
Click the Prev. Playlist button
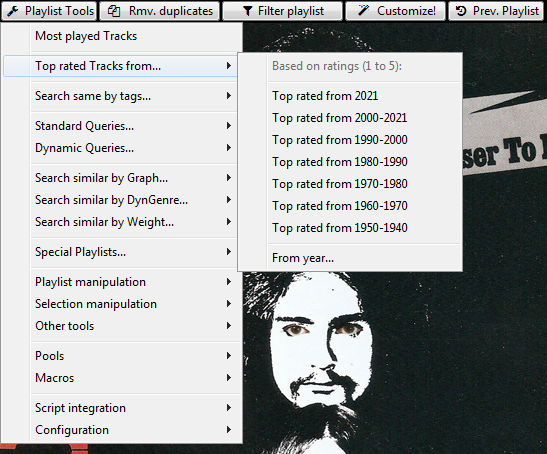[496, 11]
